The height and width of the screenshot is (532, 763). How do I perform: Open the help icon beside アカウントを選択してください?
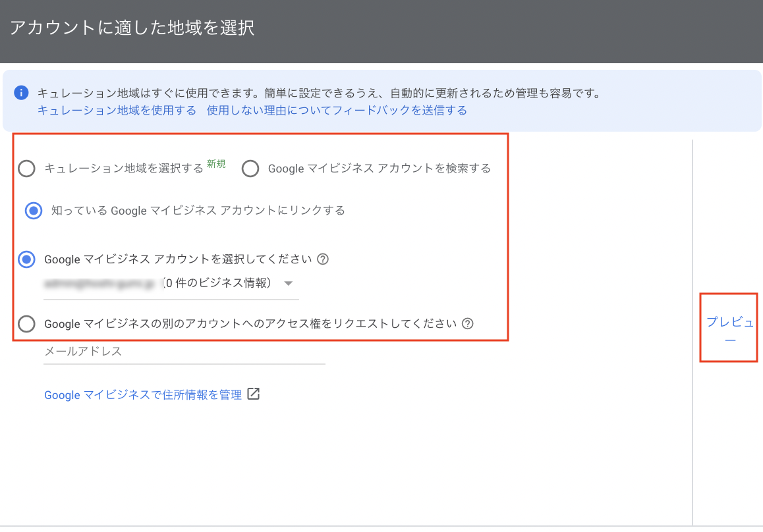322,259
